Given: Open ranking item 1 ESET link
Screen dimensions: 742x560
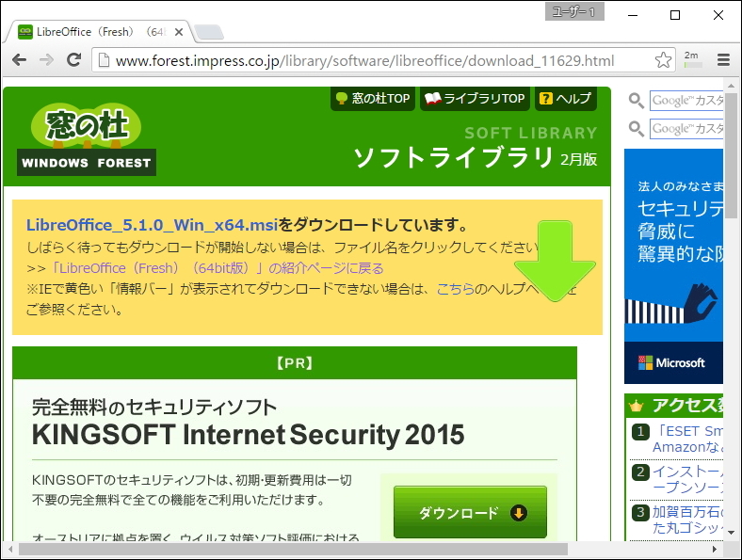Looking at the screenshot, I should (x=687, y=439).
